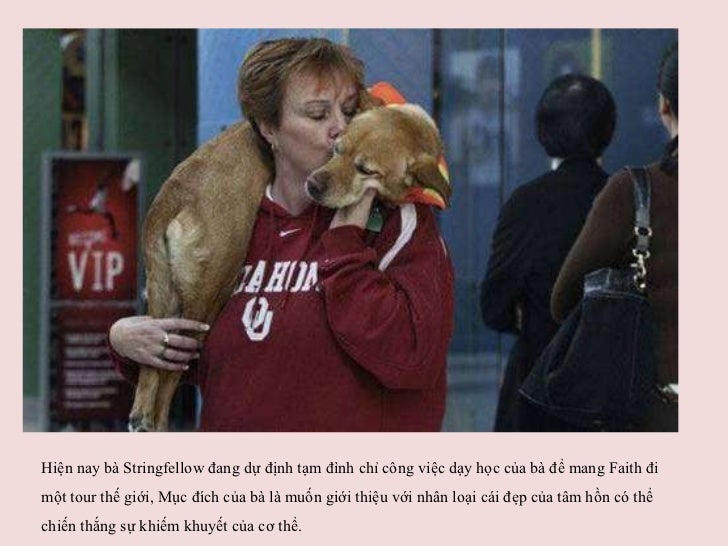Image resolution: width=728 pixels, height=546 pixels.
Task: Click the Nike swoosh logo on hoodie
Action: click(x=290, y=232)
